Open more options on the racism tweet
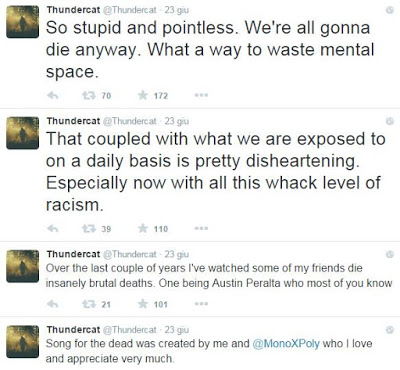This screenshot has width=400, height=370. (x=201, y=228)
